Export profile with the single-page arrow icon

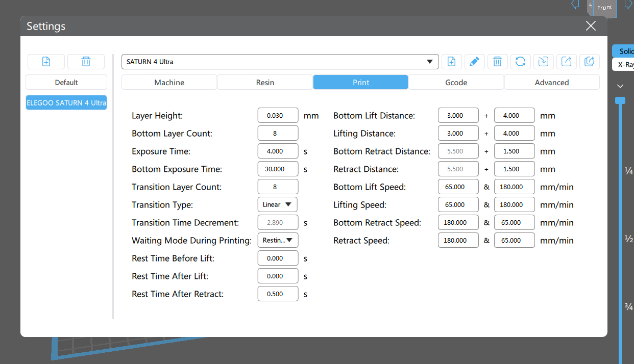pyautogui.click(x=566, y=62)
